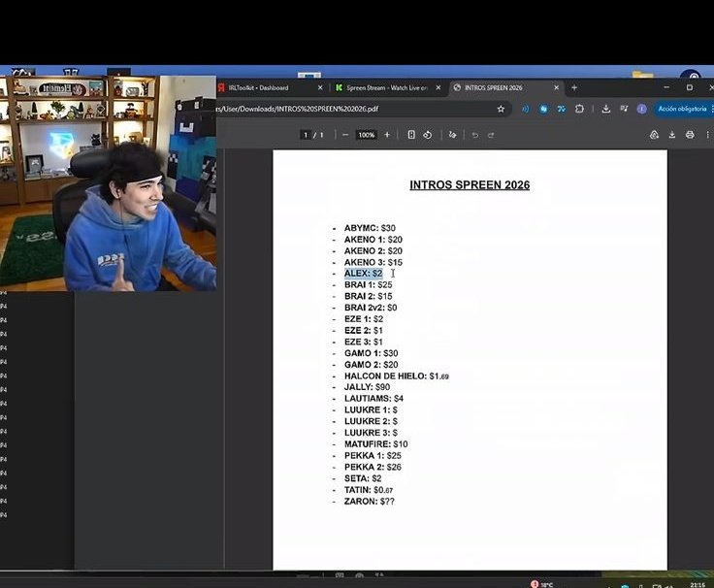Click the 100% zoom level field

[x=366, y=135]
